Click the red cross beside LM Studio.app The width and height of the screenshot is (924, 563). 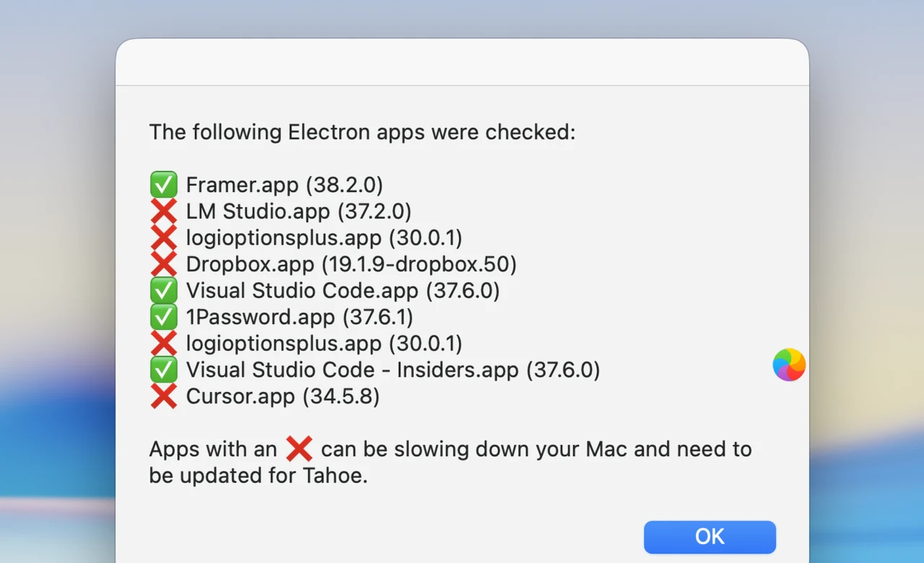[164, 211]
